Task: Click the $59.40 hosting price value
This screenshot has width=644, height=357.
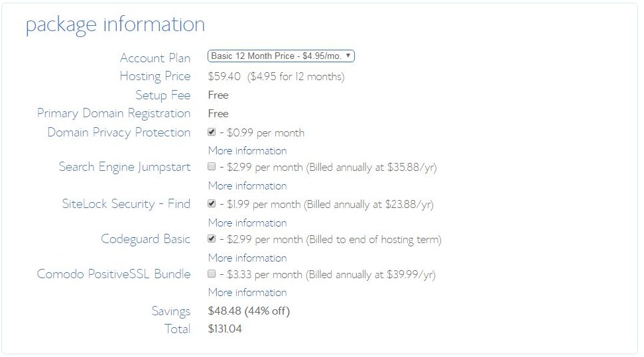Action: pos(224,76)
